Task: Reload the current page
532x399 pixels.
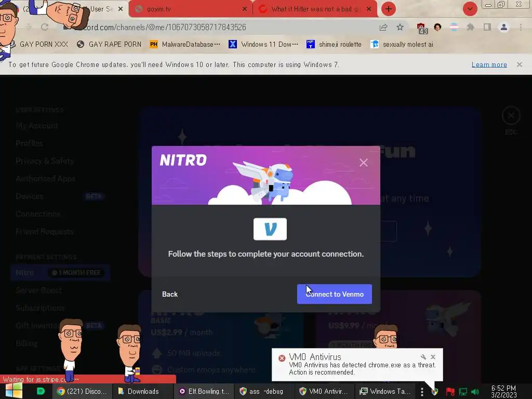Action: coord(45,27)
